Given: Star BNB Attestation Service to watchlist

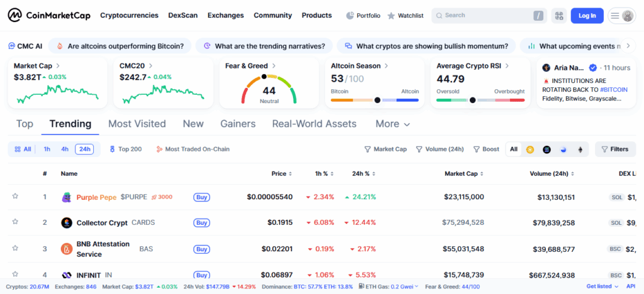Looking at the screenshot, I should [x=15, y=248].
